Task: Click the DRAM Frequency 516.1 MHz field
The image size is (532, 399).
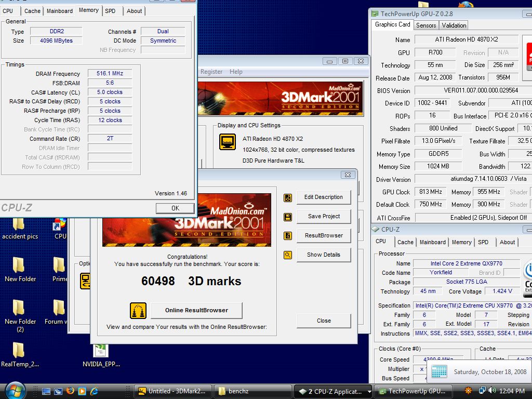Action: (110, 73)
